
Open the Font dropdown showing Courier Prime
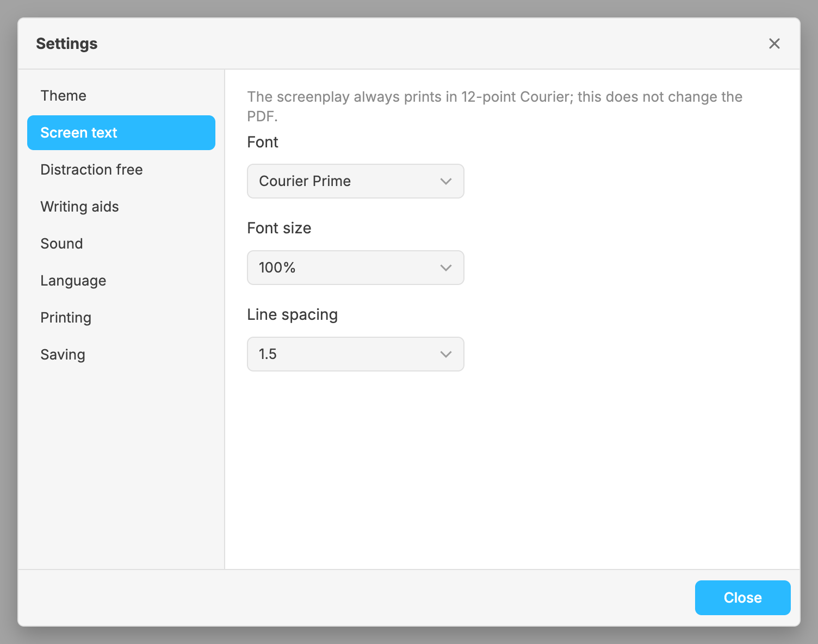356,181
